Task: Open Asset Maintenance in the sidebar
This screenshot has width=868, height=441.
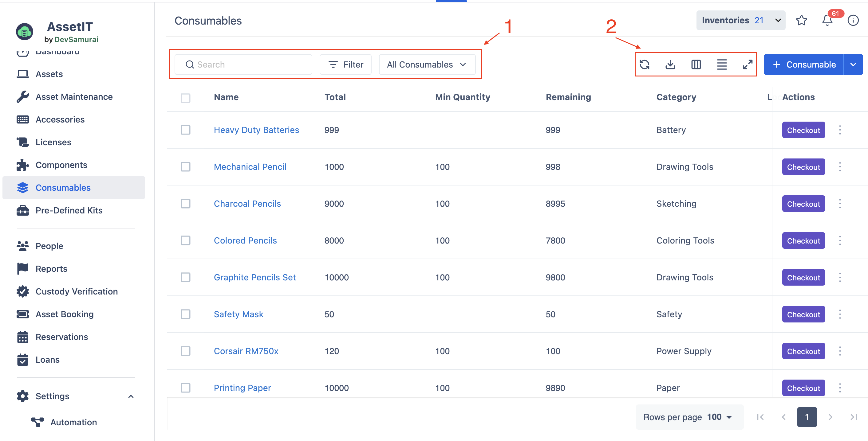Action: (74, 97)
